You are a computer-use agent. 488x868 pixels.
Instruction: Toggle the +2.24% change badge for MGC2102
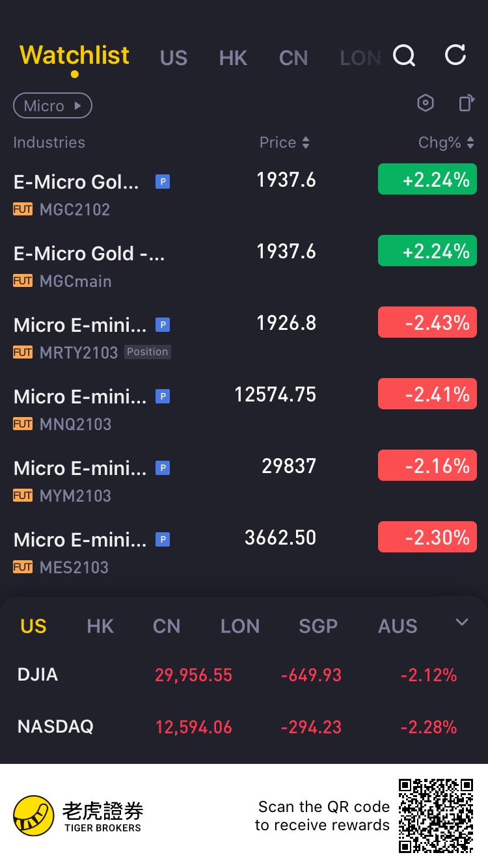[x=427, y=180]
